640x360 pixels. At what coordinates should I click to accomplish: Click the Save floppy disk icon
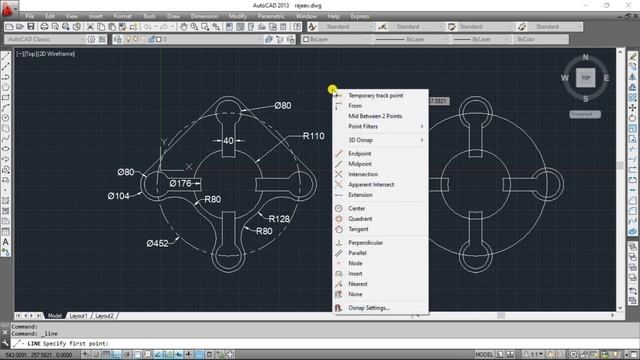[31, 27]
